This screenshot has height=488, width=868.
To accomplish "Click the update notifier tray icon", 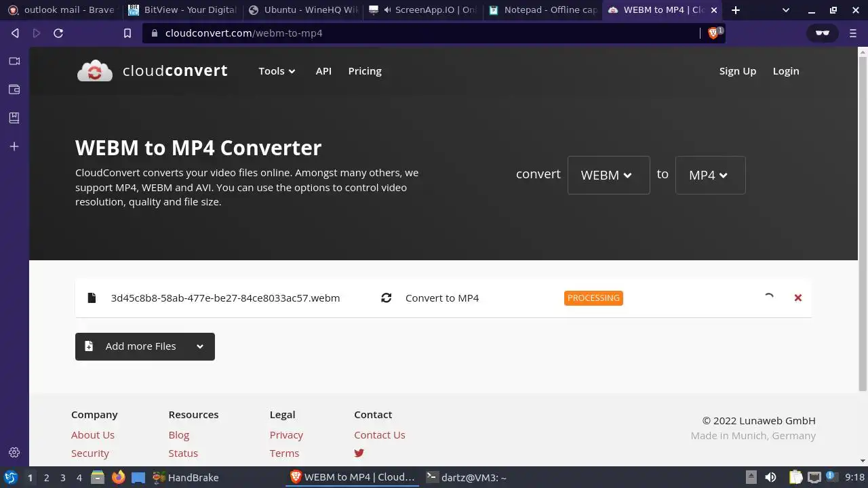I will click(832, 477).
